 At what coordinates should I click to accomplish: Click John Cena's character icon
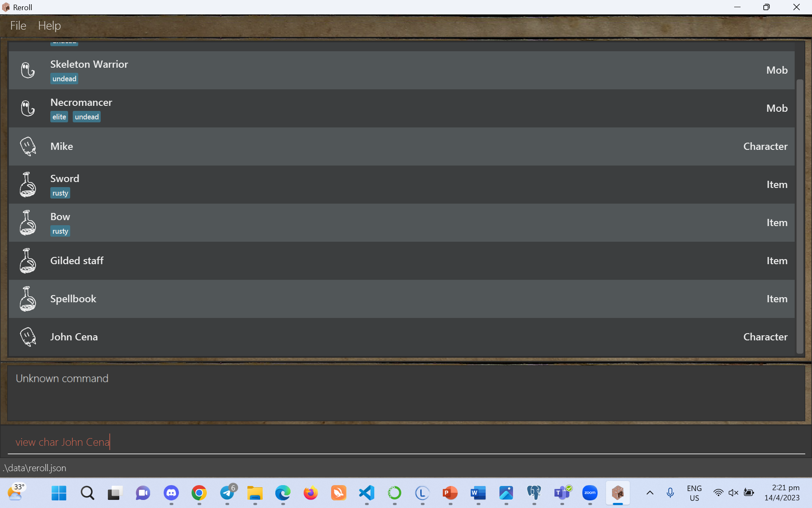(28, 337)
